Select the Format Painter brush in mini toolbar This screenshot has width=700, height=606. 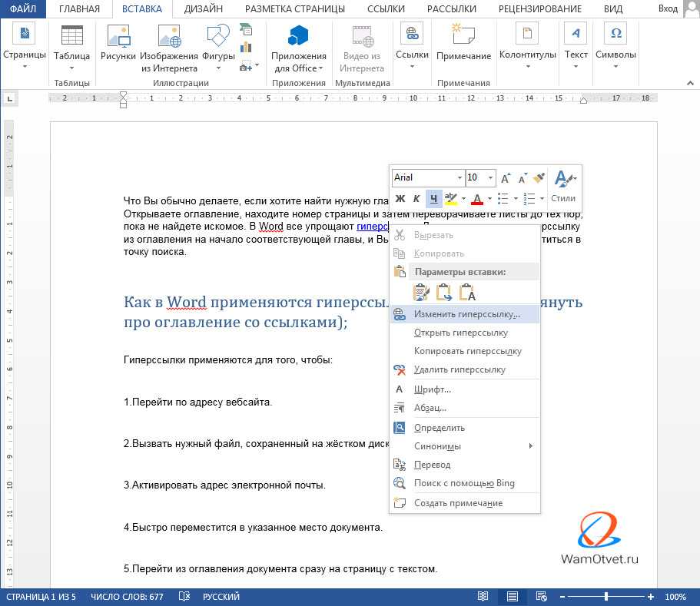tap(539, 178)
